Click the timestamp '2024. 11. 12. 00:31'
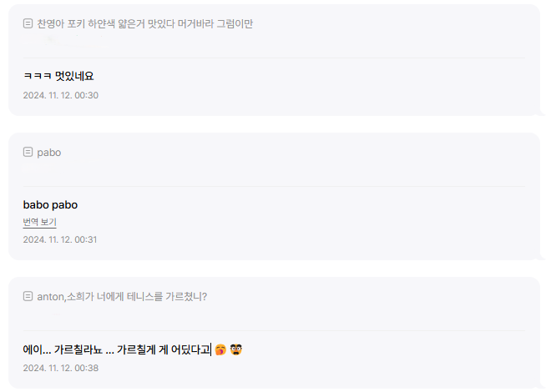 pyautogui.click(x=60, y=239)
